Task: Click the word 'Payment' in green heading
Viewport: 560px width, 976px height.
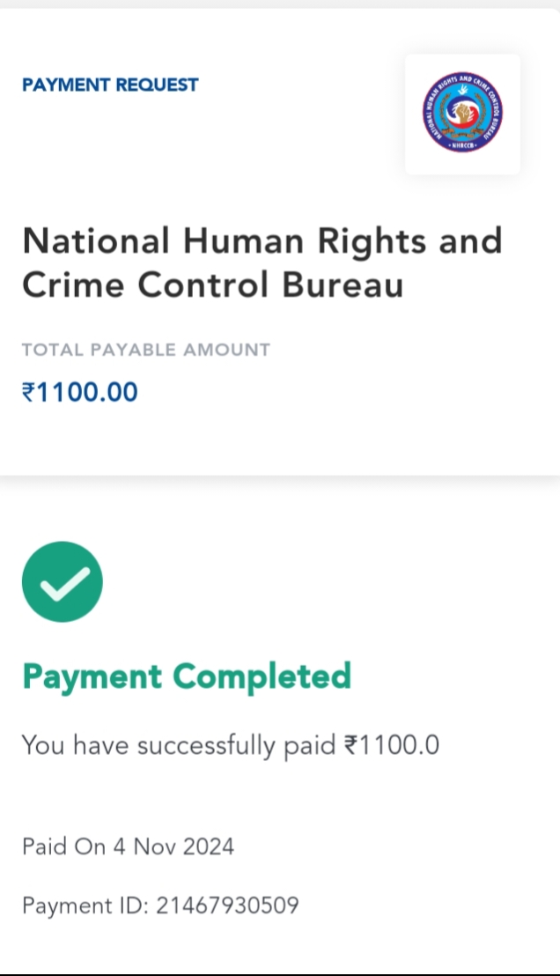Action: pyautogui.click(x=92, y=677)
